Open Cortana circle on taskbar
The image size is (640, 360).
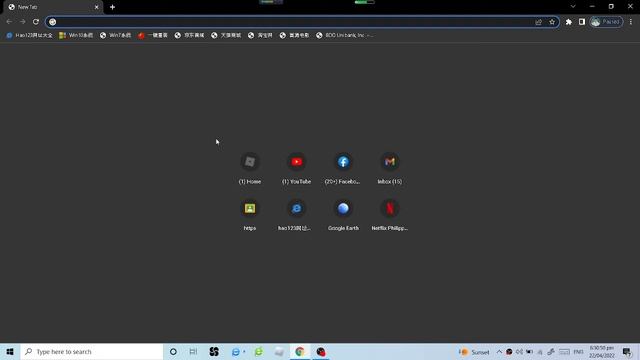pos(173,351)
